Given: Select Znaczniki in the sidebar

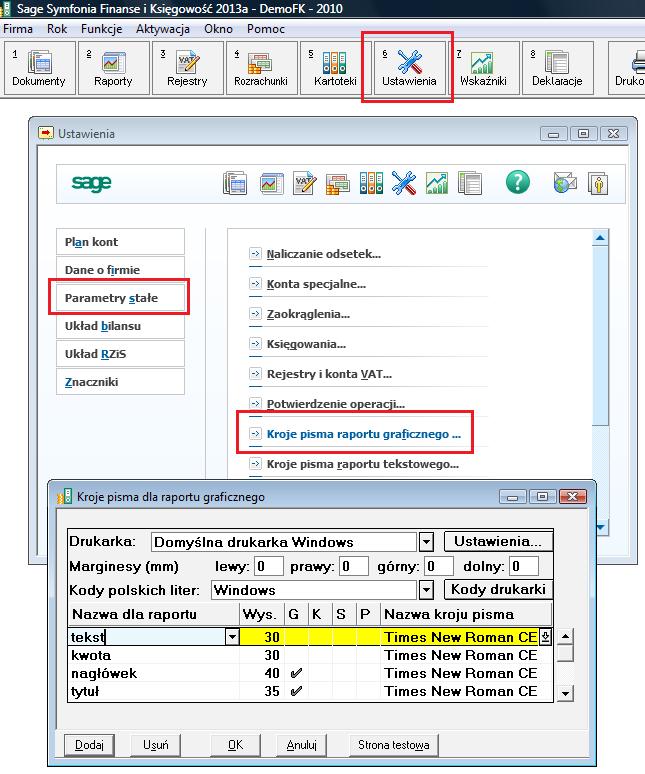Looking at the screenshot, I should pyautogui.click(x=120, y=382).
